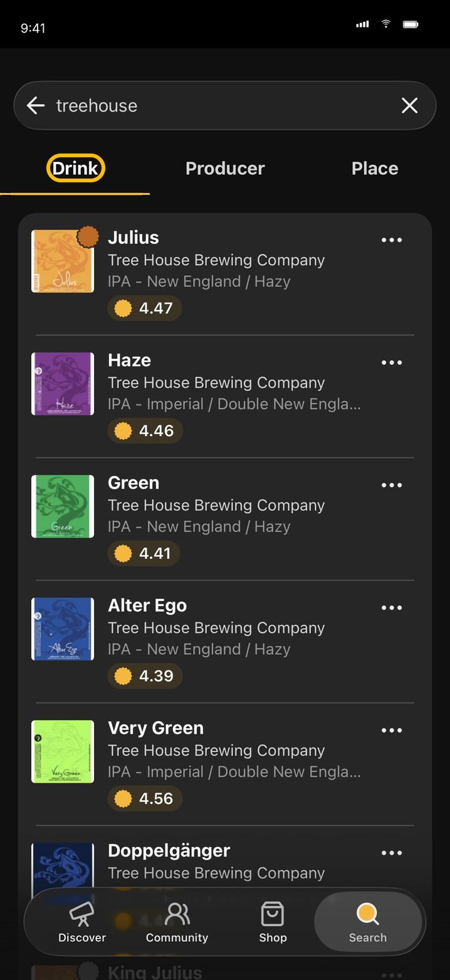Clear the treehouse search text
The width and height of the screenshot is (450, 980).
[409, 105]
